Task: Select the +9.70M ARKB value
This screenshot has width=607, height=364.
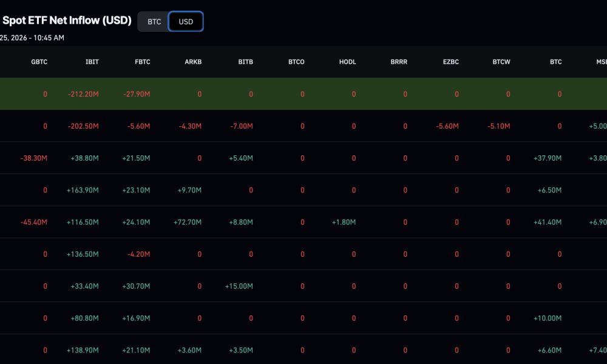Action: 189,190
